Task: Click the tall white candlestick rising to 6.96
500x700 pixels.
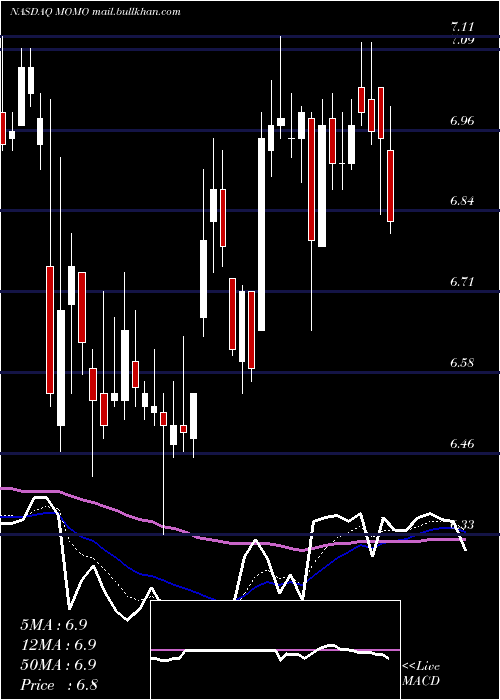Action: [262, 234]
